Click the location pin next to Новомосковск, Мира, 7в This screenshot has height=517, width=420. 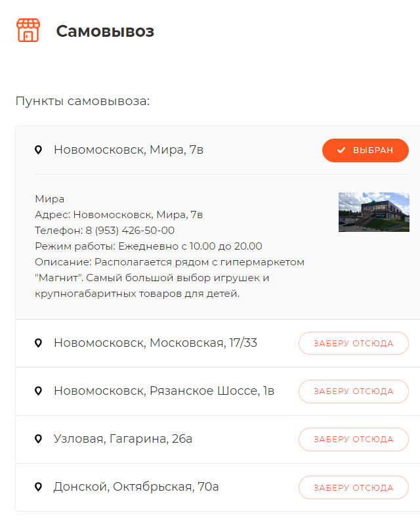tap(38, 150)
